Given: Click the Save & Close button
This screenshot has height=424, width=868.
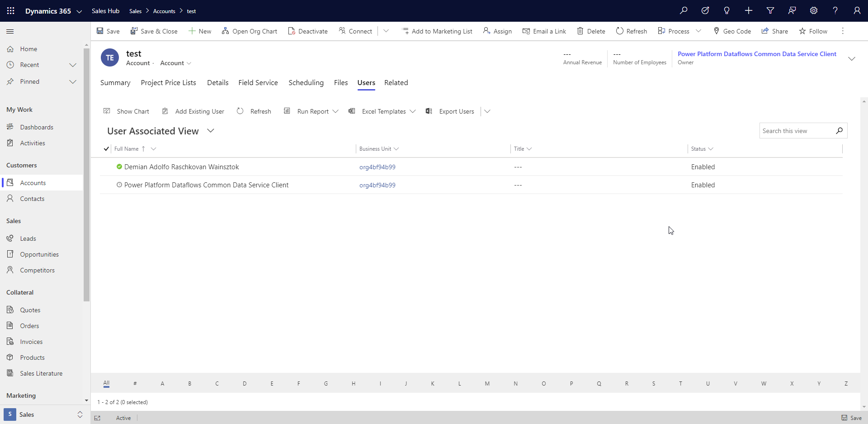Looking at the screenshot, I should click(x=154, y=31).
